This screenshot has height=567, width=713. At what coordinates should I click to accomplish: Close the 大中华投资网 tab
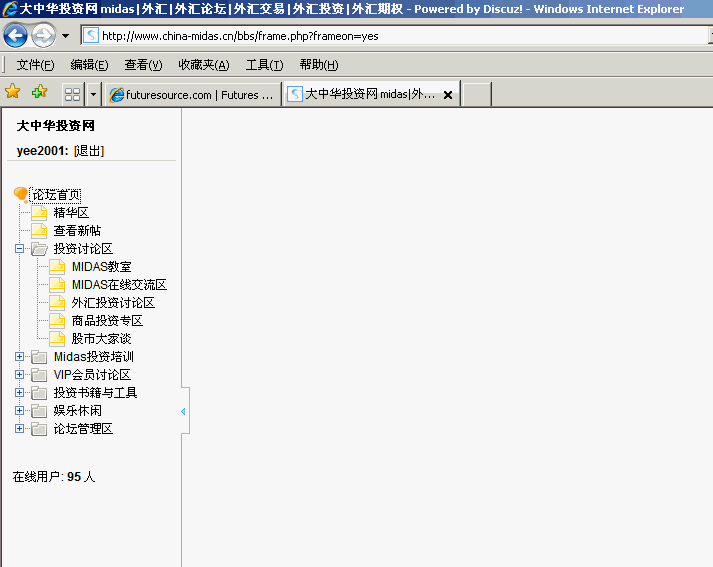tap(448, 95)
